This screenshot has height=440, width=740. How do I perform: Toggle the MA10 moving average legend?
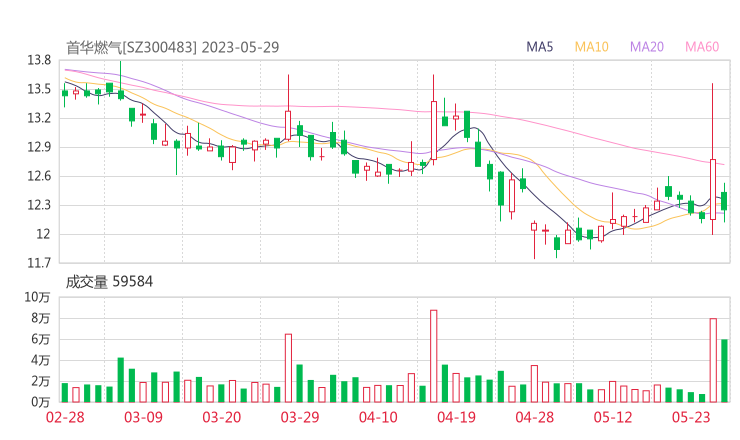pyautogui.click(x=591, y=47)
